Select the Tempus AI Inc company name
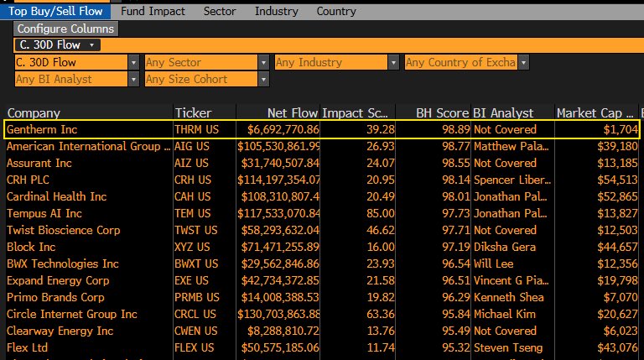 pos(44,213)
